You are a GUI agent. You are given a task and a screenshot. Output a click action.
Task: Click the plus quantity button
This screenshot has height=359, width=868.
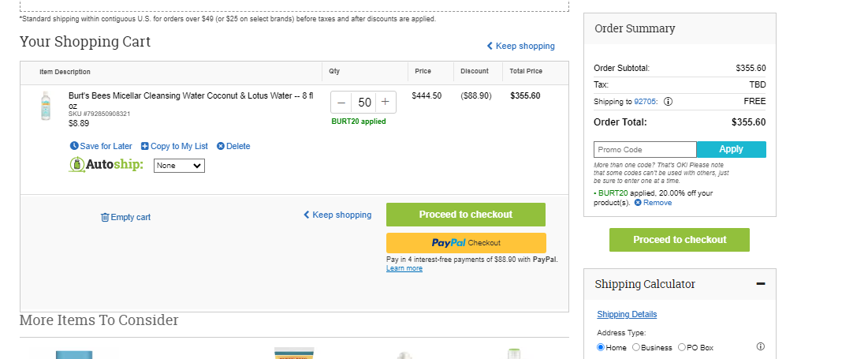point(386,103)
